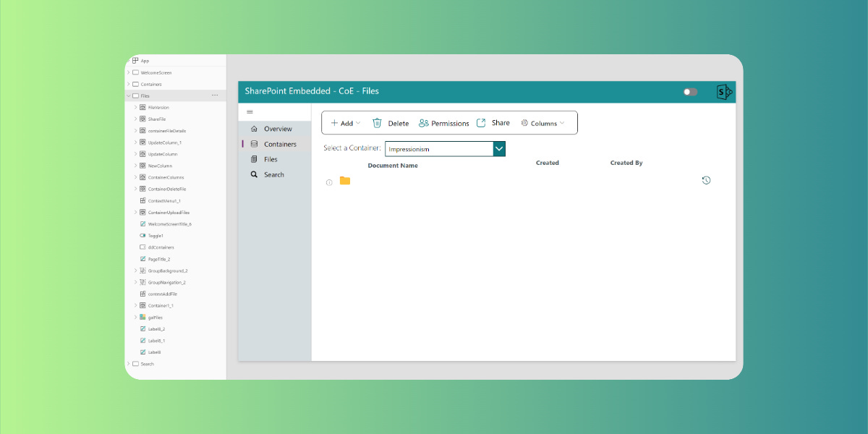The height and width of the screenshot is (434, 868).
Task: Click the Document Name column header
Action: [393, 166]
